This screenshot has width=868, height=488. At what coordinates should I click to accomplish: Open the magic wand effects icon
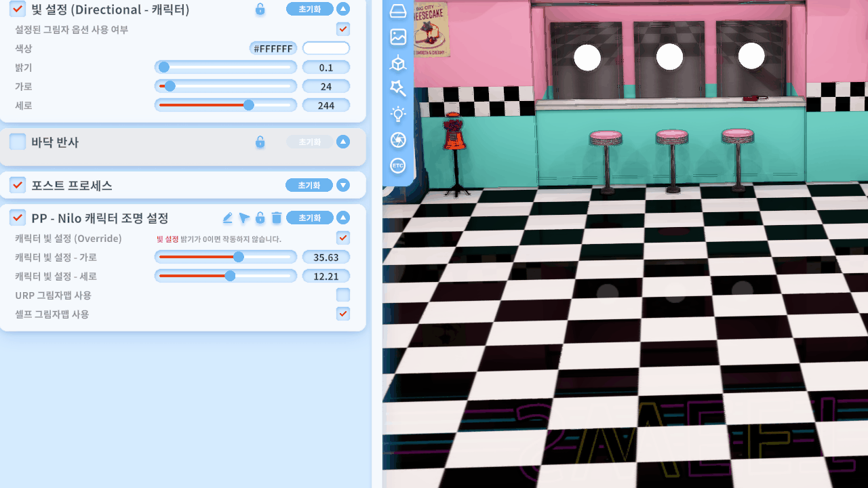tap(398, 88)
